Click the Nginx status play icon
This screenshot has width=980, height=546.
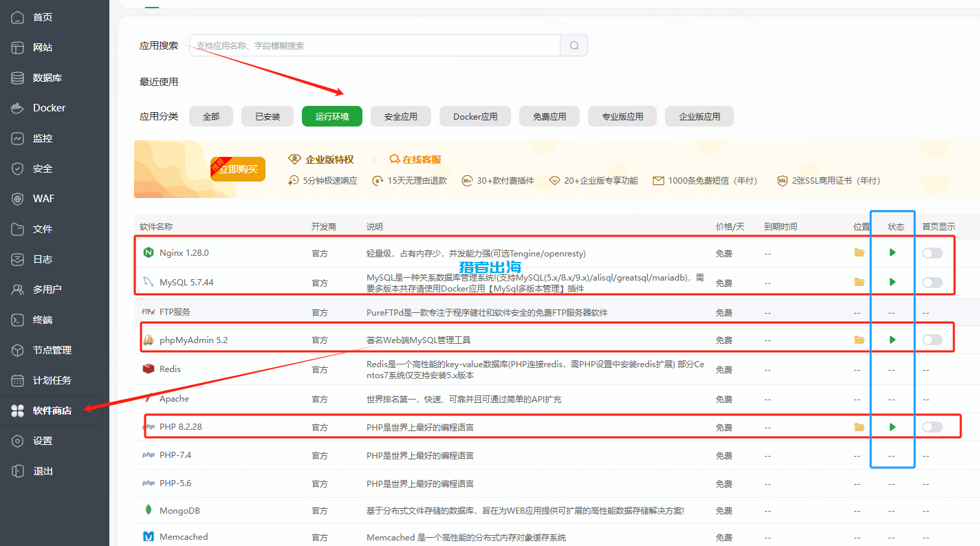click(892, 252)
